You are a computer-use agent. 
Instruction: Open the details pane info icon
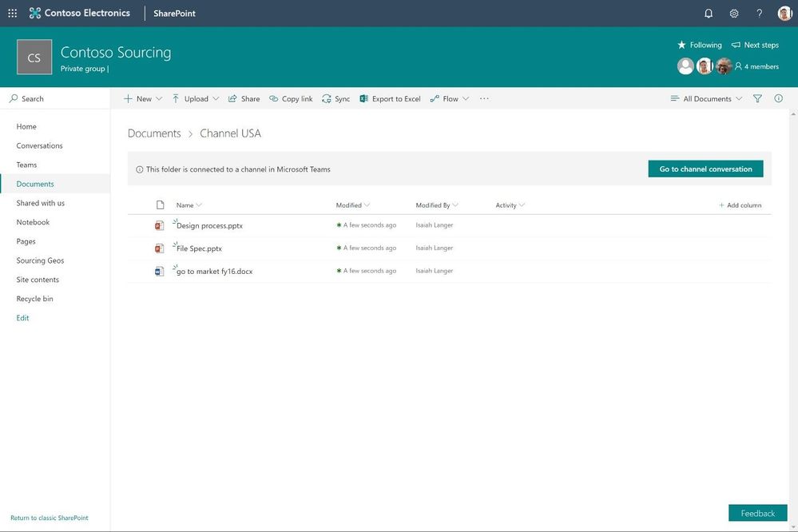[779, 99]
